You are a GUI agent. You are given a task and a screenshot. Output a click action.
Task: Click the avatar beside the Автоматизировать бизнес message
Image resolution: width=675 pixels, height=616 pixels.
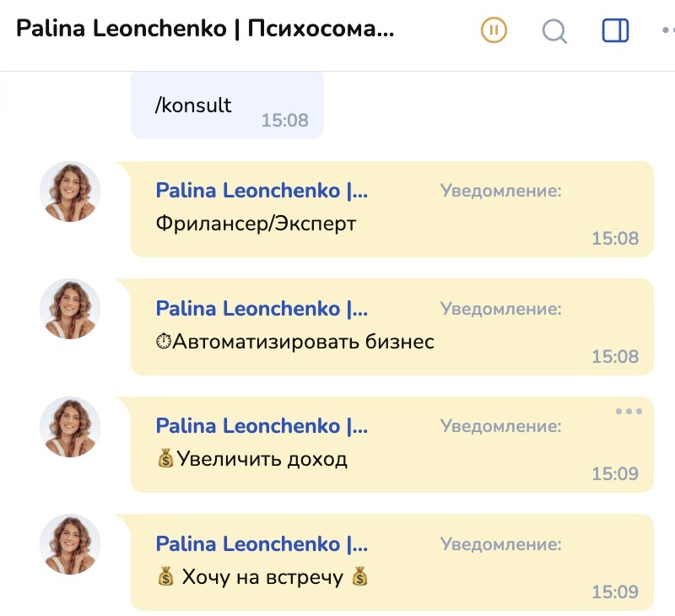coord(70,309)
